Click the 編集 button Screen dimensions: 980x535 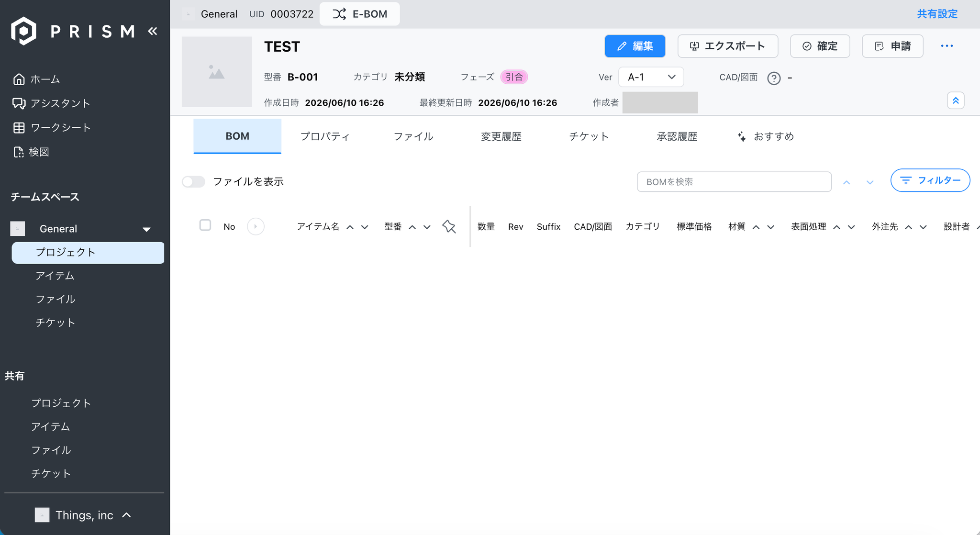pyautogui.click(x=635, y=46)
